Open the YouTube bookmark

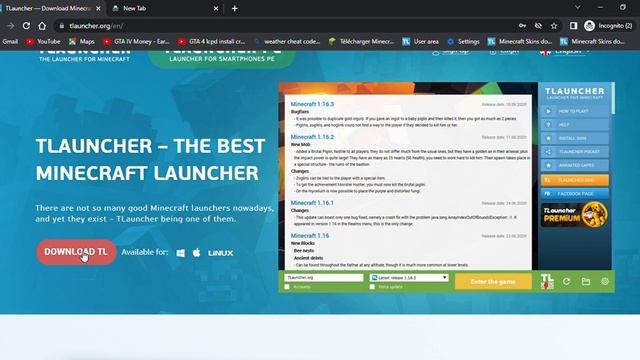pyautogui.click(x=43, y=41)
